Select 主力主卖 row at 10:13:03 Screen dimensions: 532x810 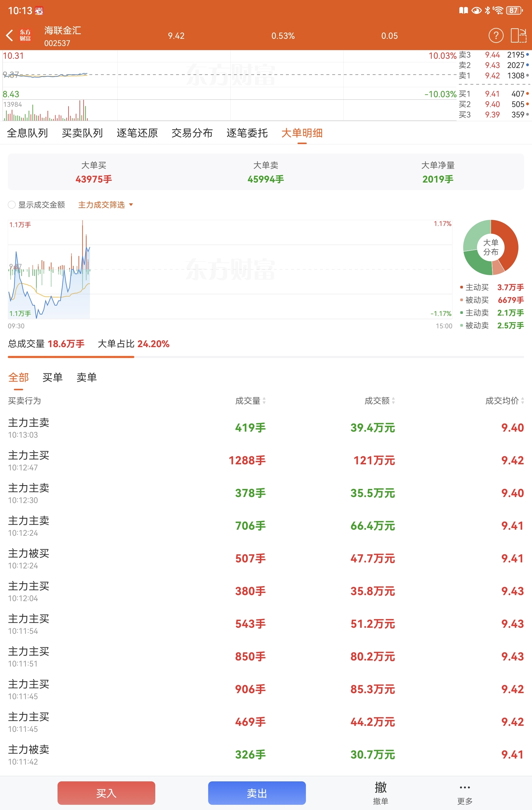coord(266,428)
